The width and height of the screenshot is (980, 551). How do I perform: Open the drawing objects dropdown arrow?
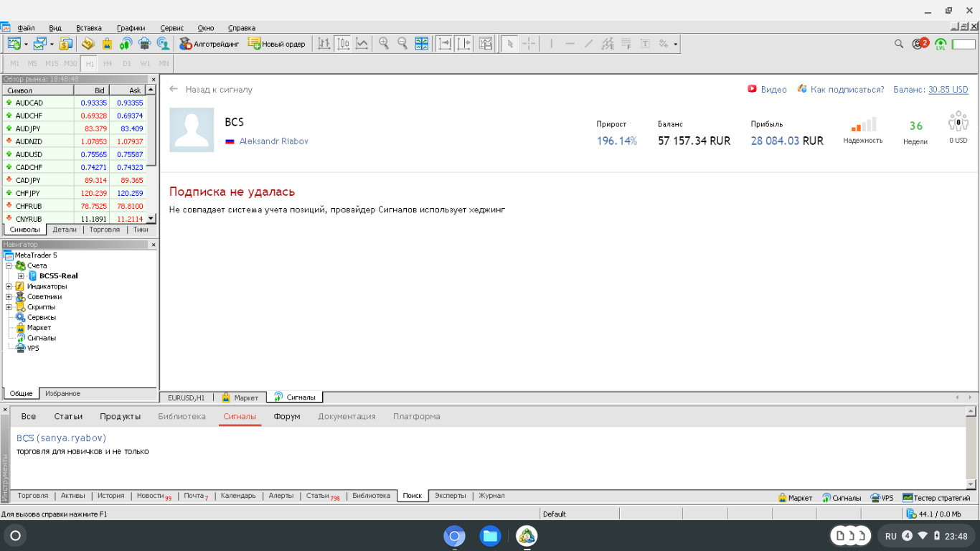click(675, 44)
